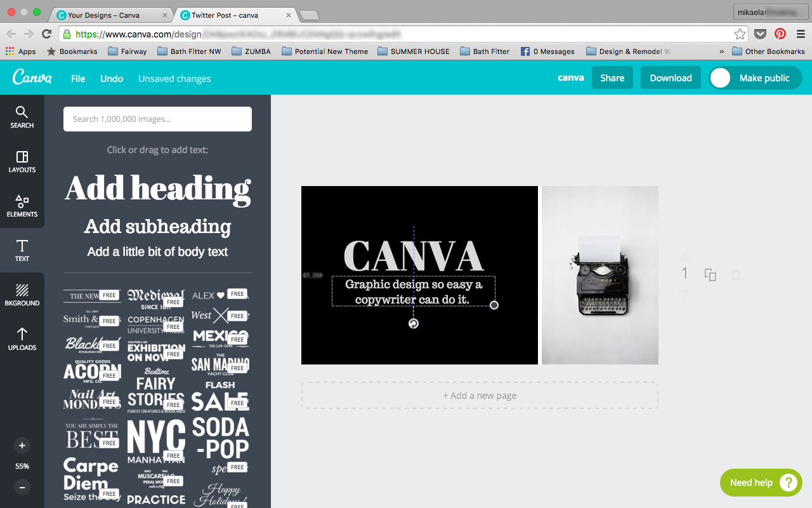The width and height of the screenshot is (812, 508).
Task: Select the CANVA heading on canvas
Action: [414, 256]
